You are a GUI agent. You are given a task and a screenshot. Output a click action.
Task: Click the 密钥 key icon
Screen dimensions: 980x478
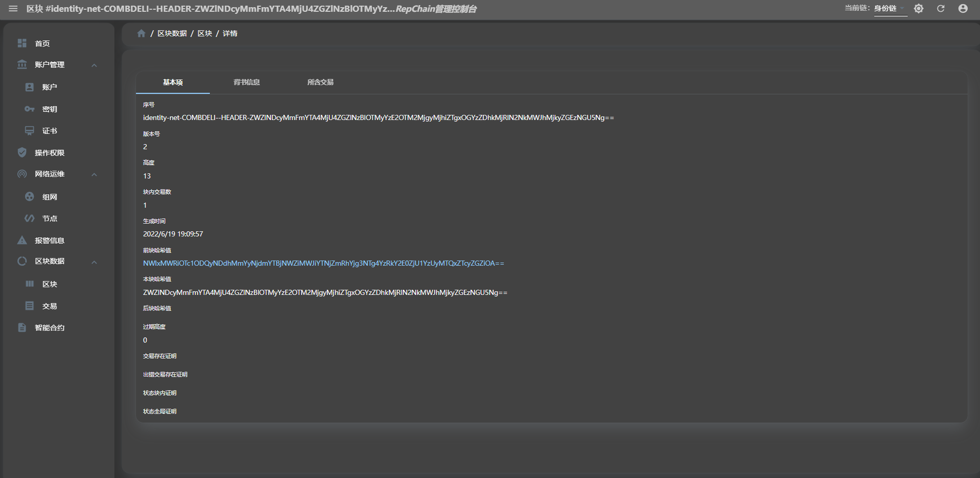30,109
